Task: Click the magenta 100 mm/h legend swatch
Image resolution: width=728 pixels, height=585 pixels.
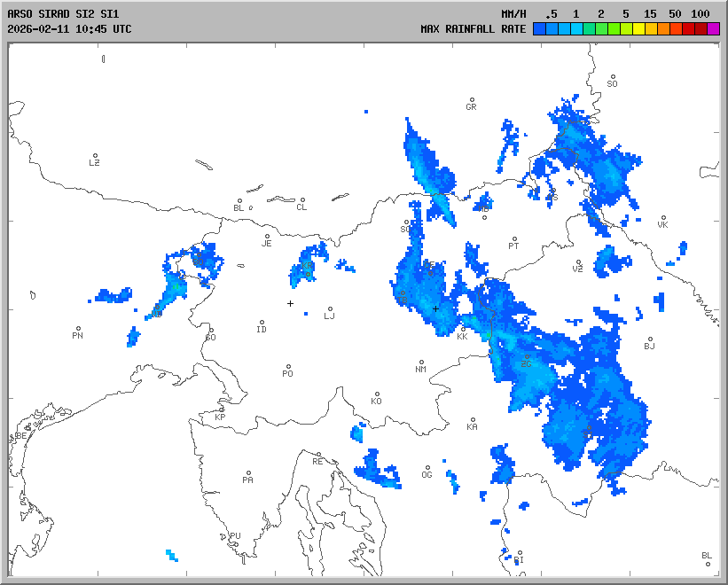Action: pyautogui.click(x=713, y=28)
